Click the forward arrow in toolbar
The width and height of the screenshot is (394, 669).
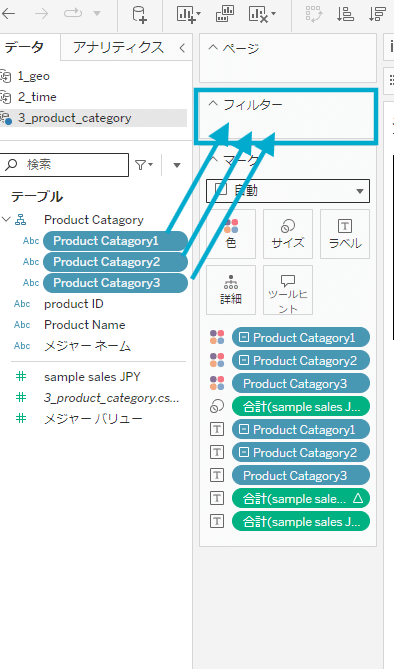point(41,14)
